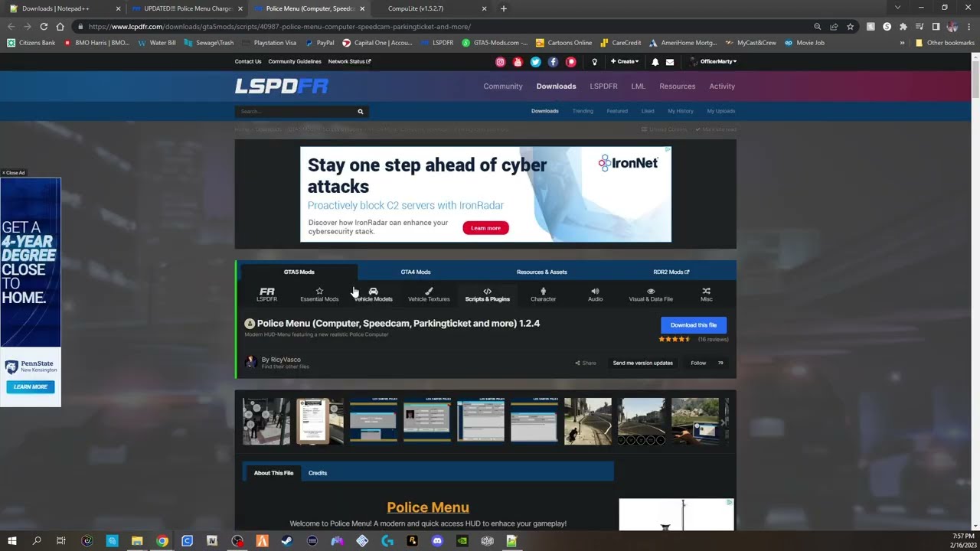Click Send me version updates
The width and height of the screenshot is (980, 551).
click(643, 364)
